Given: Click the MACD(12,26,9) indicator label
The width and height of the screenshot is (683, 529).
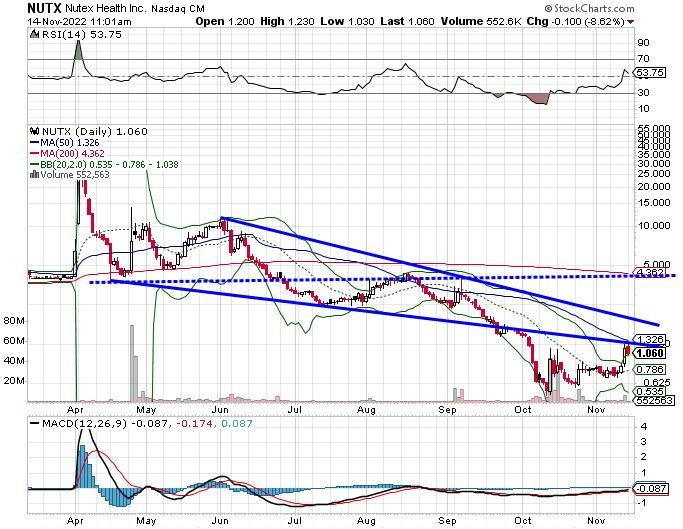Looking at the screenshot, I should (x=85, y=424).
